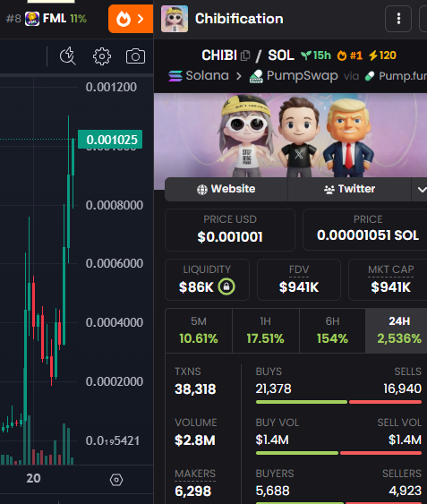Select the 1H timeframe tab
Viewport: 427px width, 504px height.
(x=266, y=330)
